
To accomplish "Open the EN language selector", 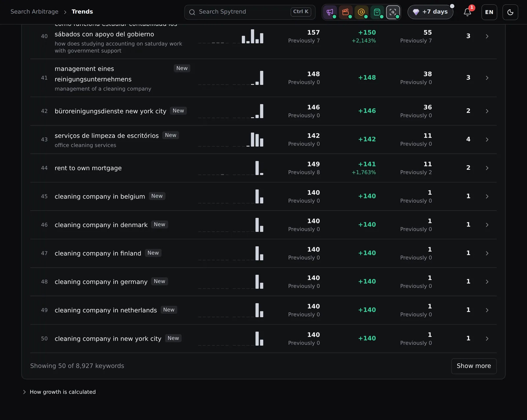I will click(489, 12).
